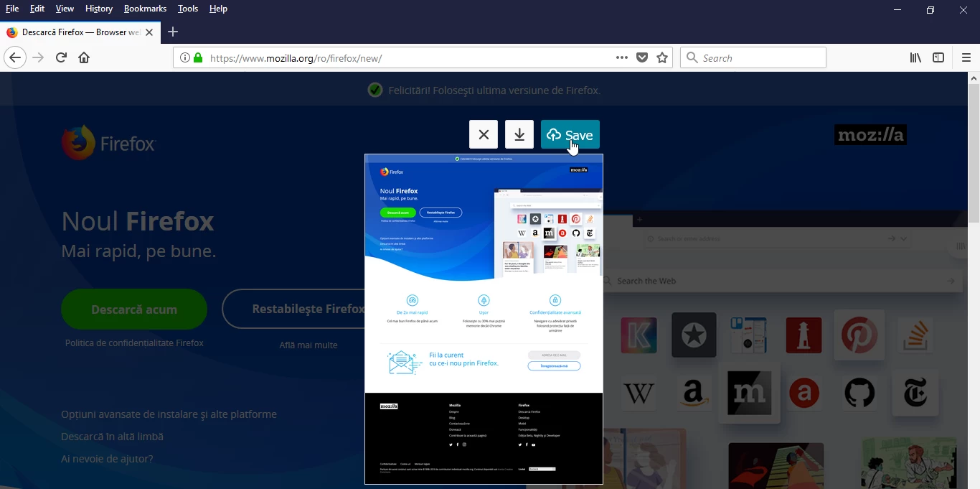Viewport: 980px width, 489px height.
Task: Click Save to upload the screenshot
Action: pos(570,134)
